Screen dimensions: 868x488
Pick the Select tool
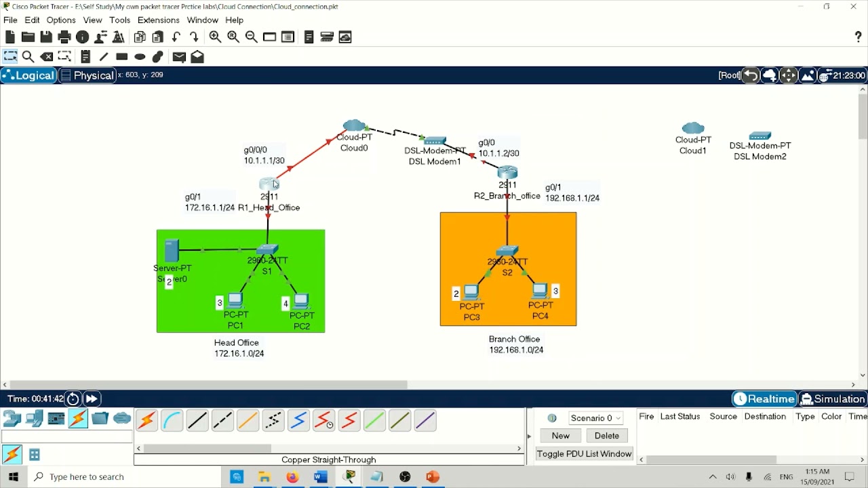click(x=10, y=57)
